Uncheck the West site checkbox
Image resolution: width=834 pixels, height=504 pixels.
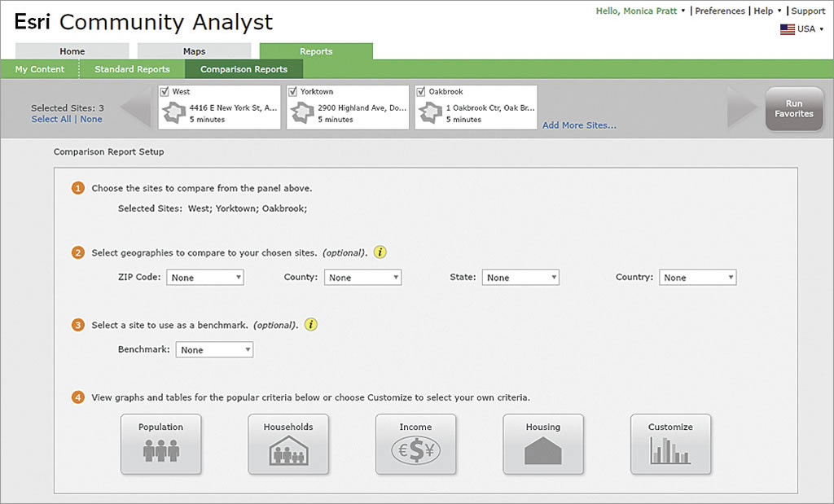pyautogui.click(x=165, y=91)
